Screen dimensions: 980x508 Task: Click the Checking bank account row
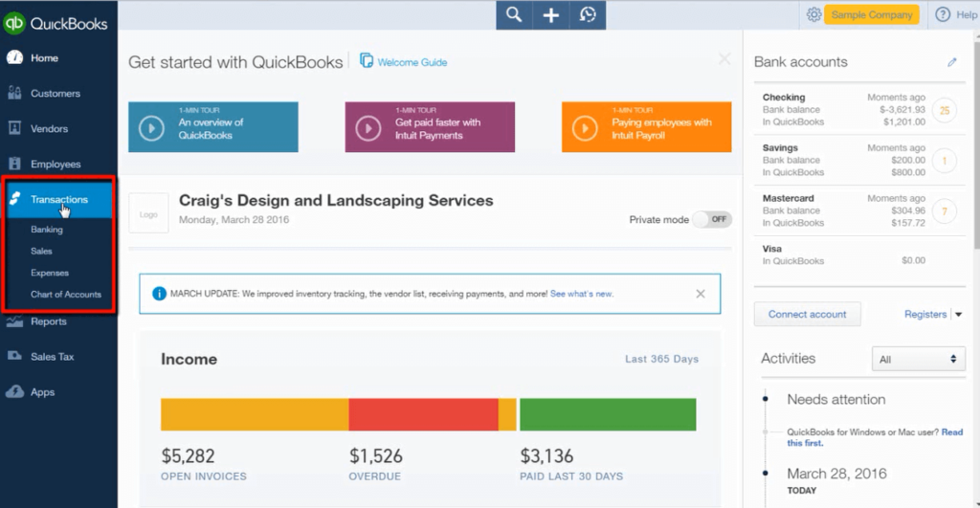point(859,109)
